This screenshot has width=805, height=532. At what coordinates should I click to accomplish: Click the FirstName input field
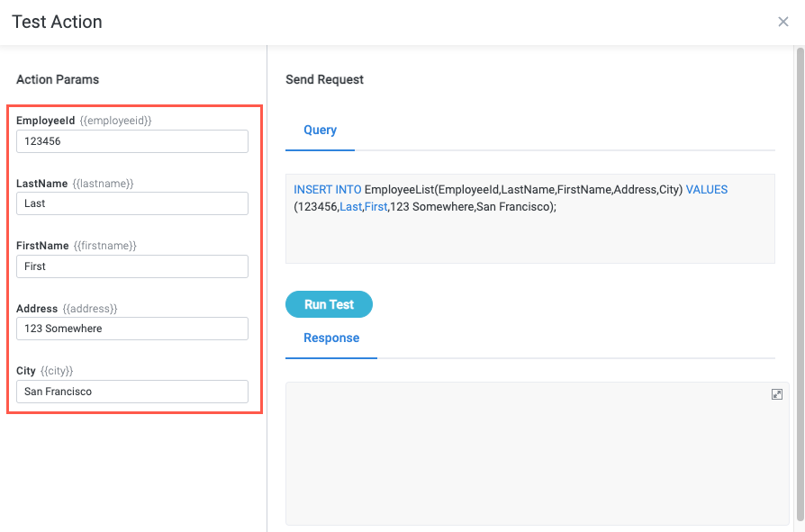coord(131,266)
